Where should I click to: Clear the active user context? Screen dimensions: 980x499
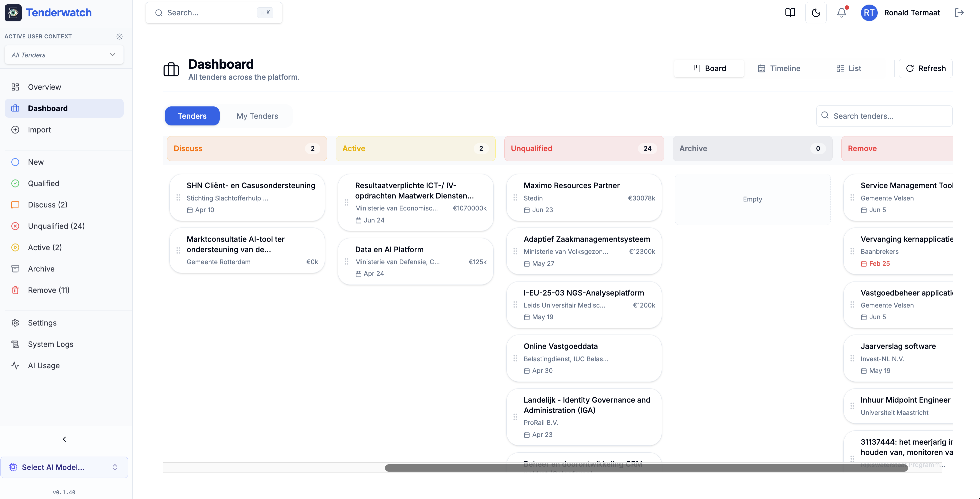tap(119, 37)
